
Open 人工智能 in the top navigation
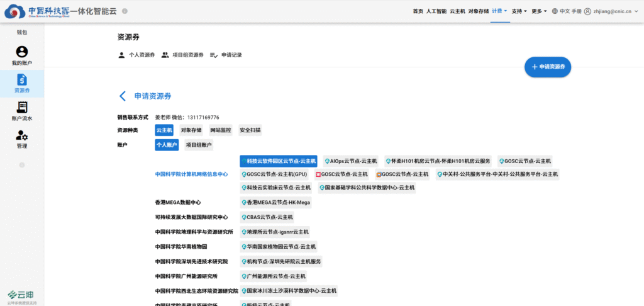[436, 11]
